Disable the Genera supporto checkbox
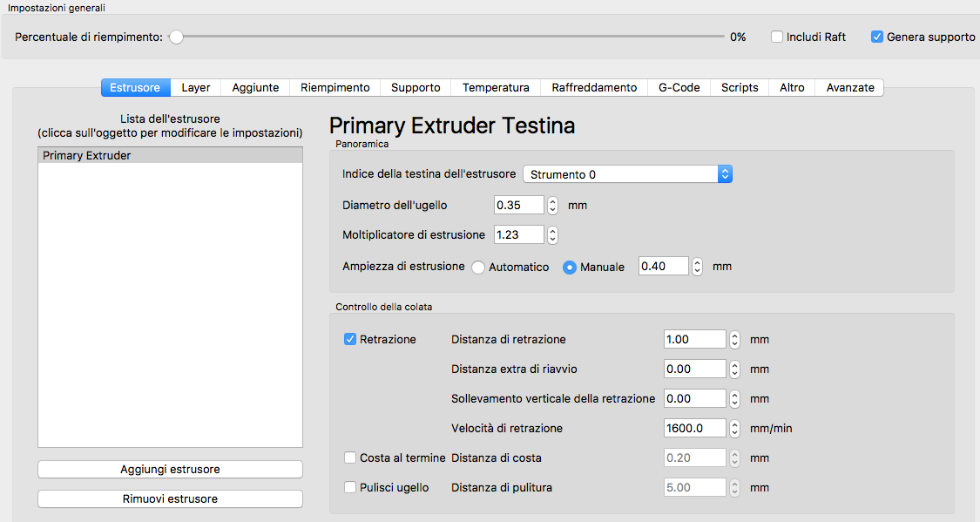Viewport: 980px width, 522px height. point(877,37)
